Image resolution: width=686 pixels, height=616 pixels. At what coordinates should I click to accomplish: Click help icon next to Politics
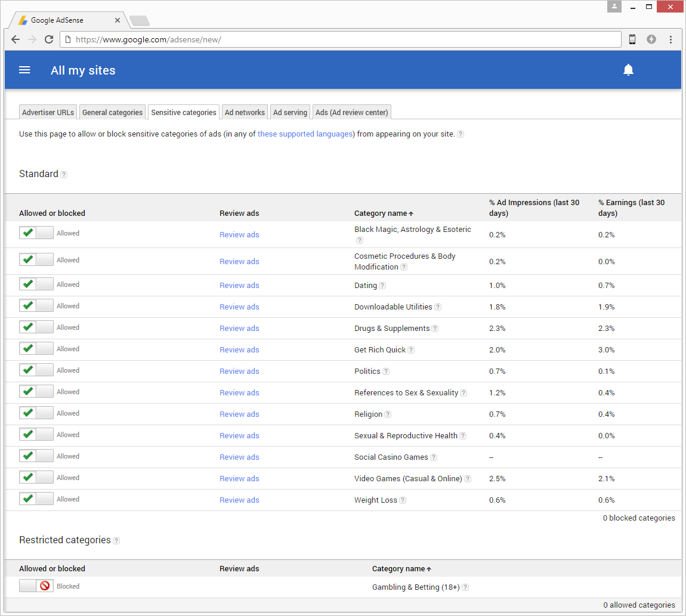[x=385, y=372]
